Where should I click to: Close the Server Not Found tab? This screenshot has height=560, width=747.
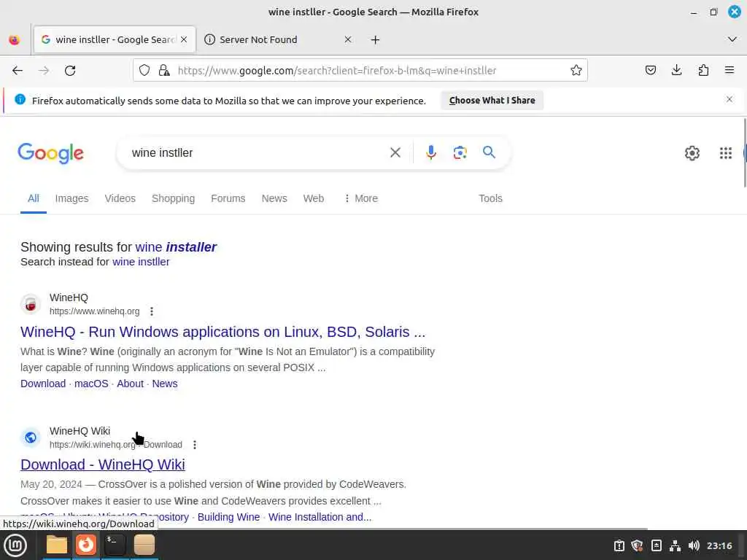click(x=348, y=39)
